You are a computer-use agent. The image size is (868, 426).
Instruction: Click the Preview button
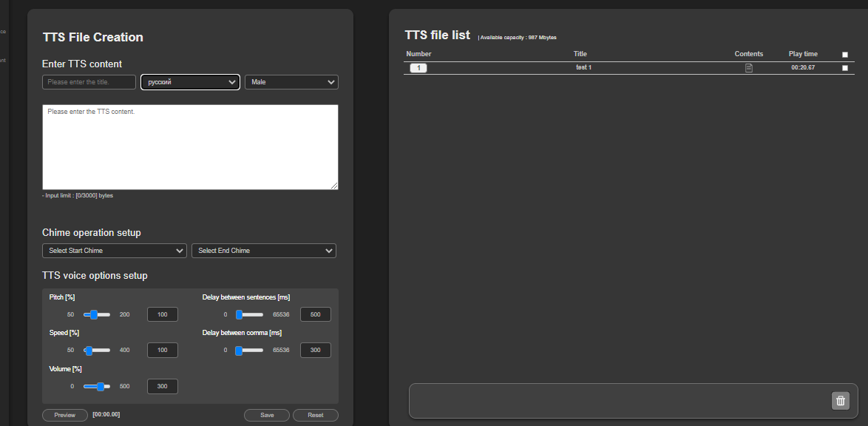pos(65,415)
